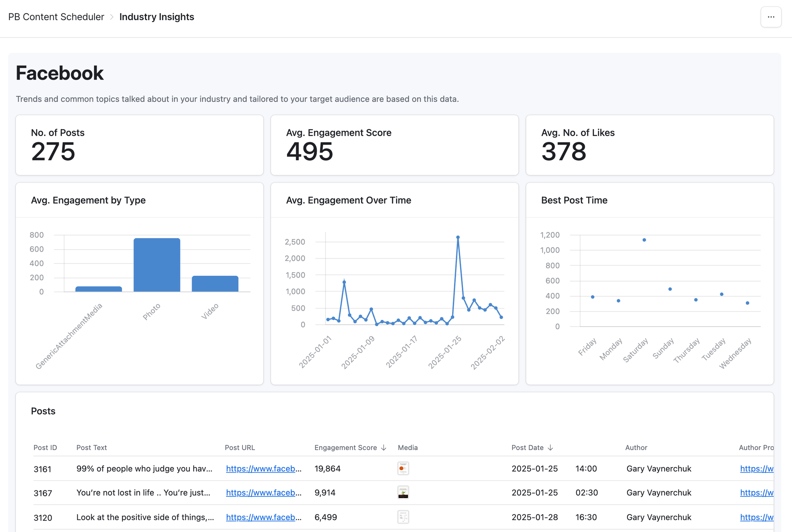Click the GenericAttachmentMedia bar
The width and height of the screenshot is (792, 532).
pyautogui.click(x=99, y=289)
